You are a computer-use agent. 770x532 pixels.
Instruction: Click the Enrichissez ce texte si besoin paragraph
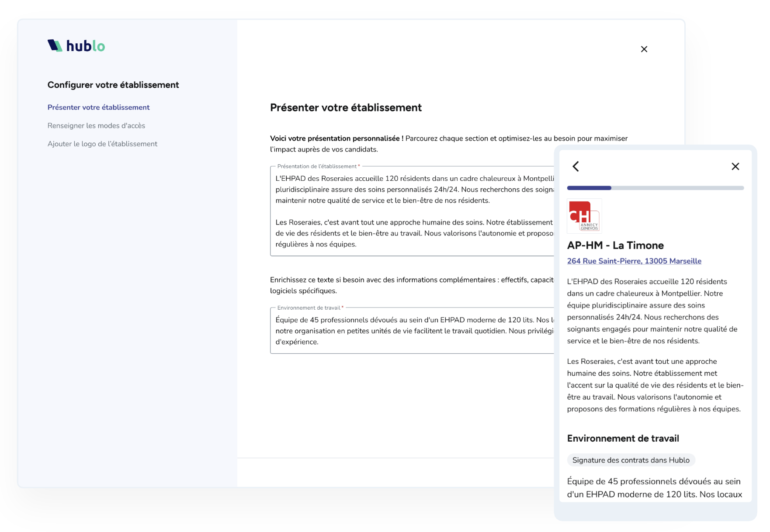412,285
